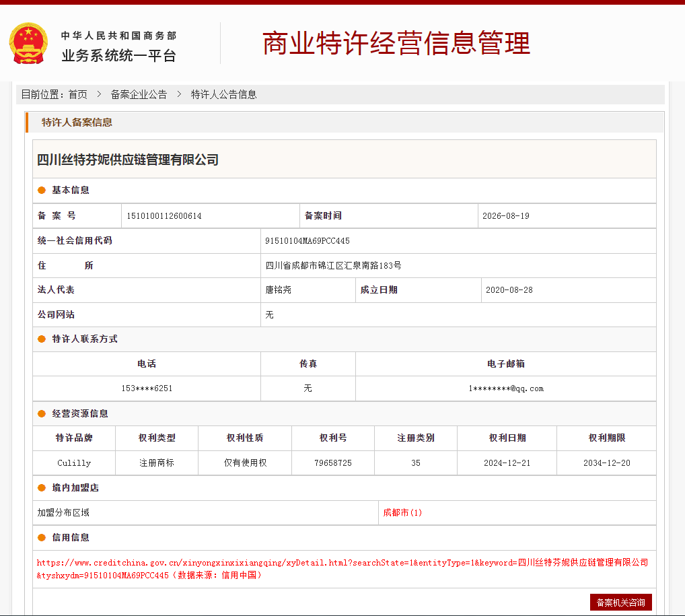The width and height of the screenshot is (685, 616).
Task: Select 注册商标 right type cell
Action: [x=157, y=463]
